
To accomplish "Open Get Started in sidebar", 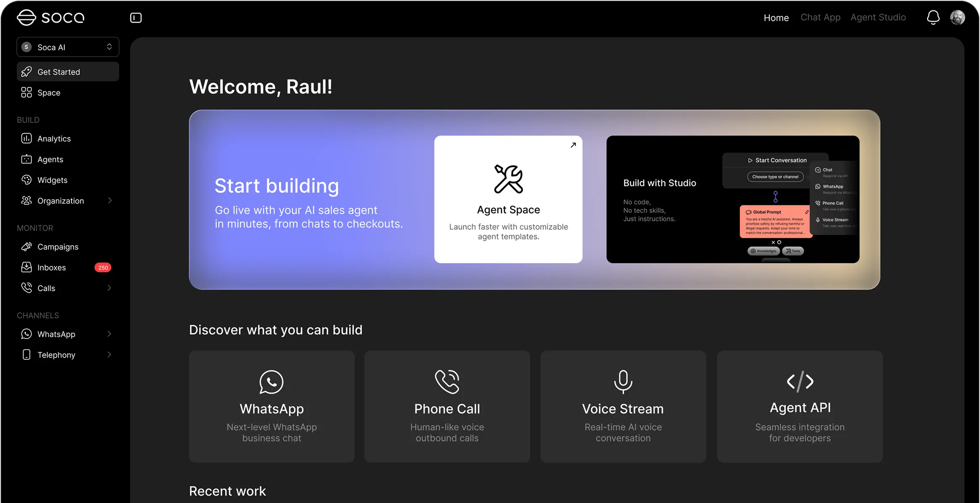I will 68,72.
